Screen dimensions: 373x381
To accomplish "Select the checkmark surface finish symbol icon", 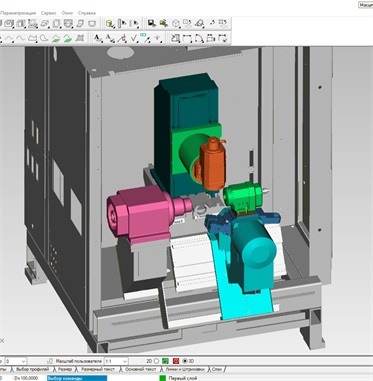I will (x=134, y=38).
